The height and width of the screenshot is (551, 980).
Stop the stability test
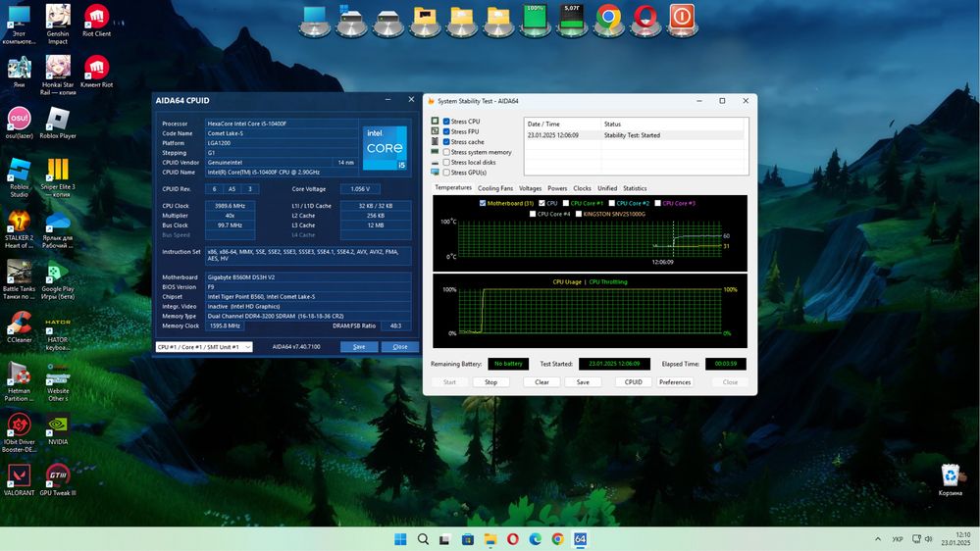(490, 382)
